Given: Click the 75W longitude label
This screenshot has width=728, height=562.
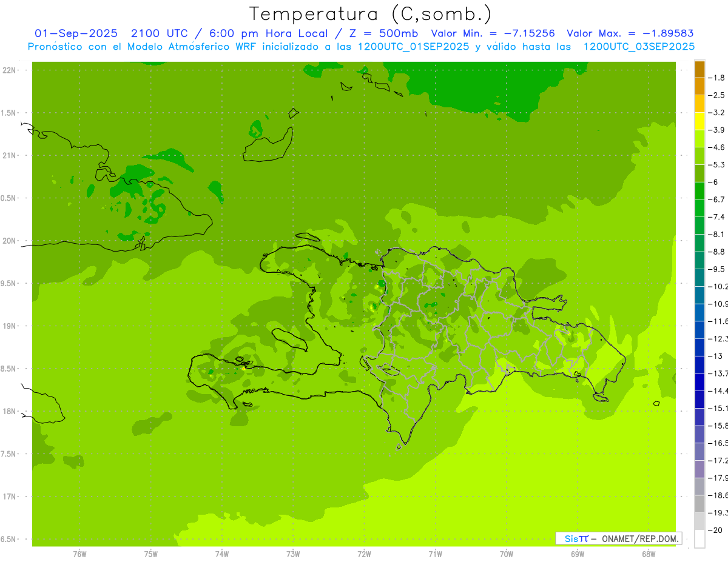Looking at the screenshot, I should [151, 554].
